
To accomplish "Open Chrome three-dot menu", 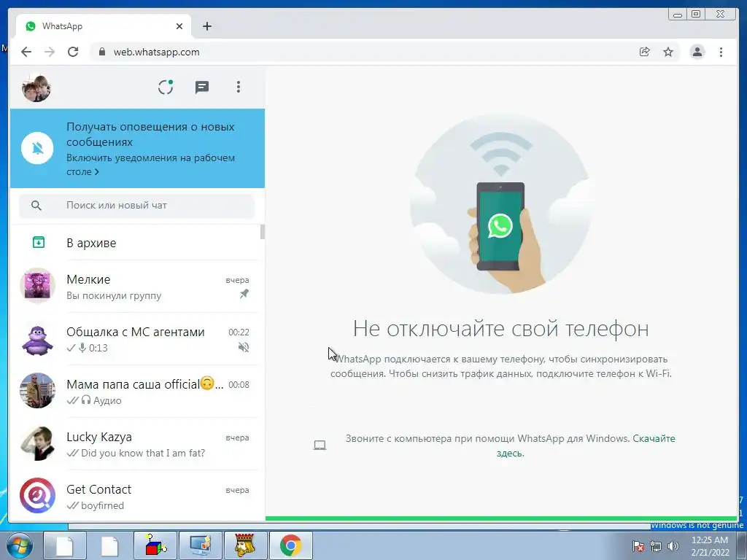I will [x=721, y=52].
